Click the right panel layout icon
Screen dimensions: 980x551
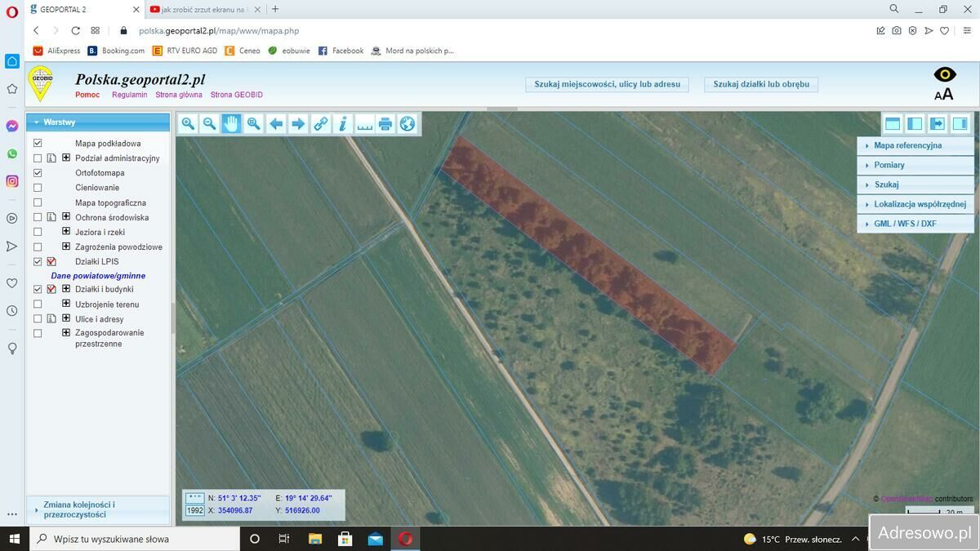pyautogui.click(x=960, y=124)
